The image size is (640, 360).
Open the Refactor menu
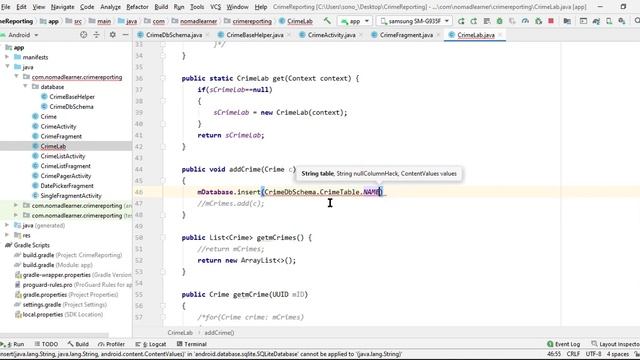click(x=137, y=7)
